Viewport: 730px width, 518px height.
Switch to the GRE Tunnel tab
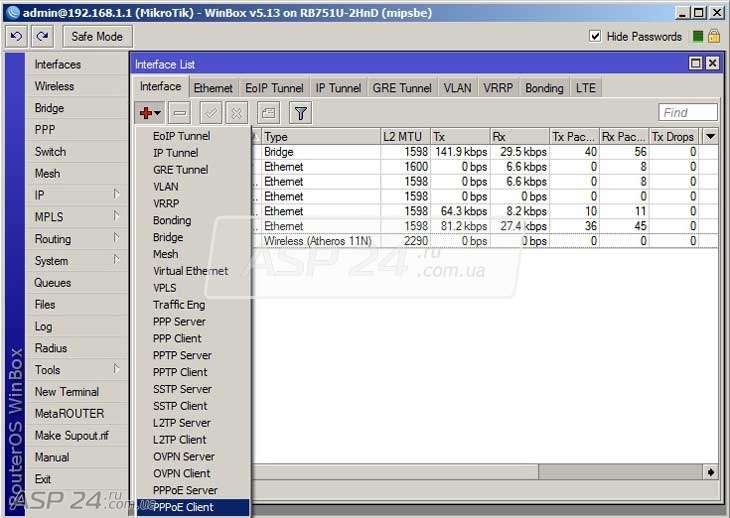point(402,88)
